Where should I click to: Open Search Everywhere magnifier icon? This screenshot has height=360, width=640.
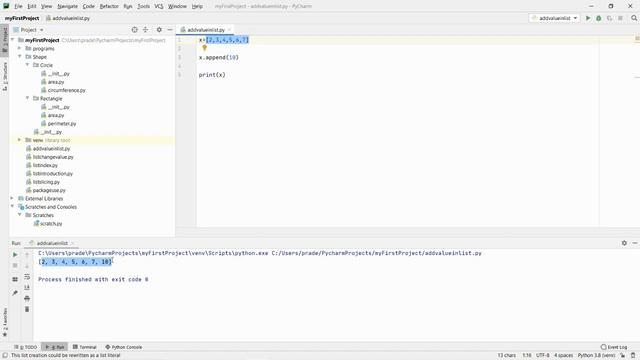[634, 18]
